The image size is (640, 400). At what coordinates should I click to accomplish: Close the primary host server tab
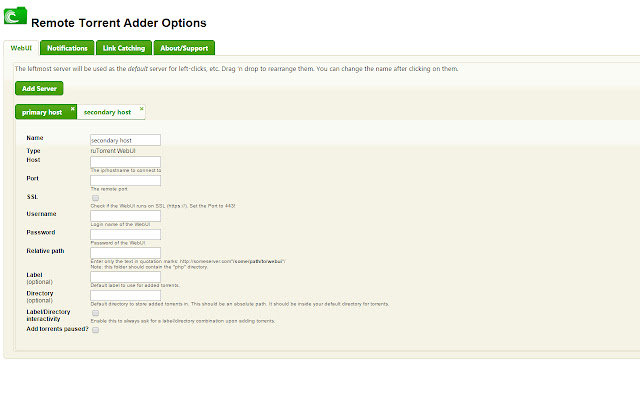[x=72, y=107]
